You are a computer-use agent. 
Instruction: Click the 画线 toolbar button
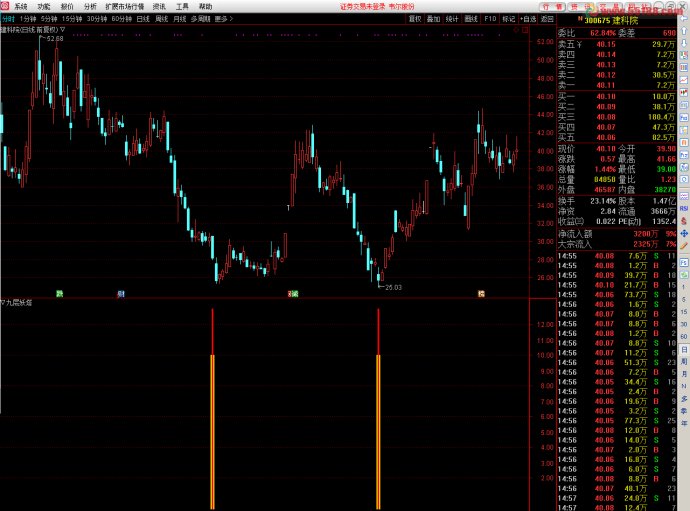[471, 19]
